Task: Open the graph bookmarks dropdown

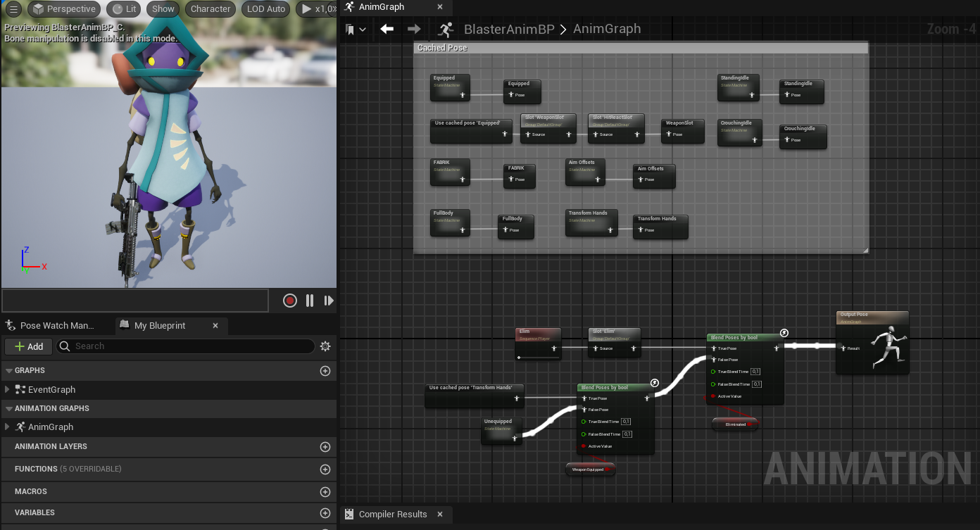Action: coord(356,29)
